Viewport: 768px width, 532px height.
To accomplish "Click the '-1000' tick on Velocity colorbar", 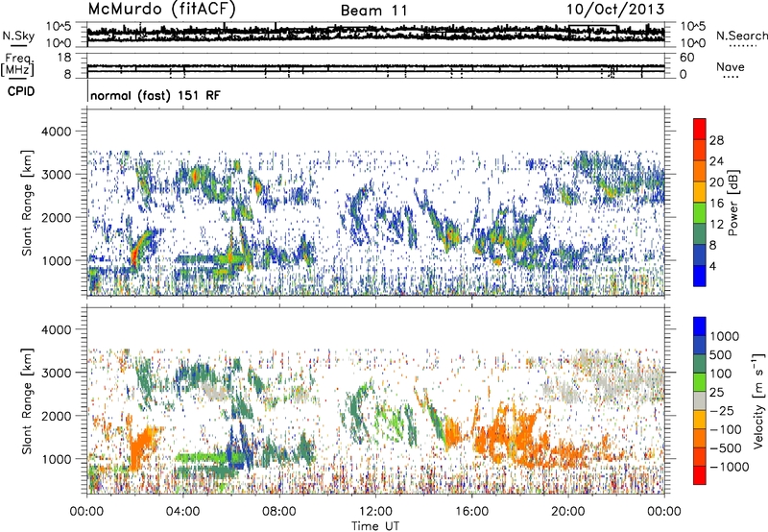I will coord(729,467).
